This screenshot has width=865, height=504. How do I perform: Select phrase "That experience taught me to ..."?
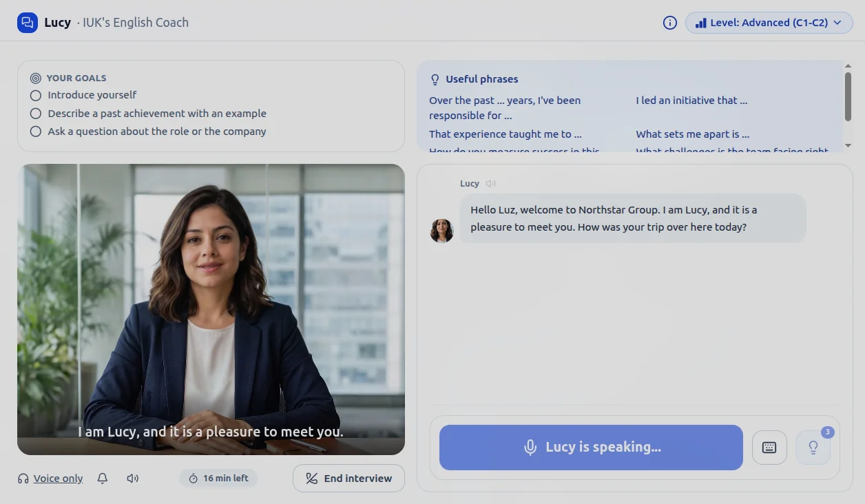[506, 134]
